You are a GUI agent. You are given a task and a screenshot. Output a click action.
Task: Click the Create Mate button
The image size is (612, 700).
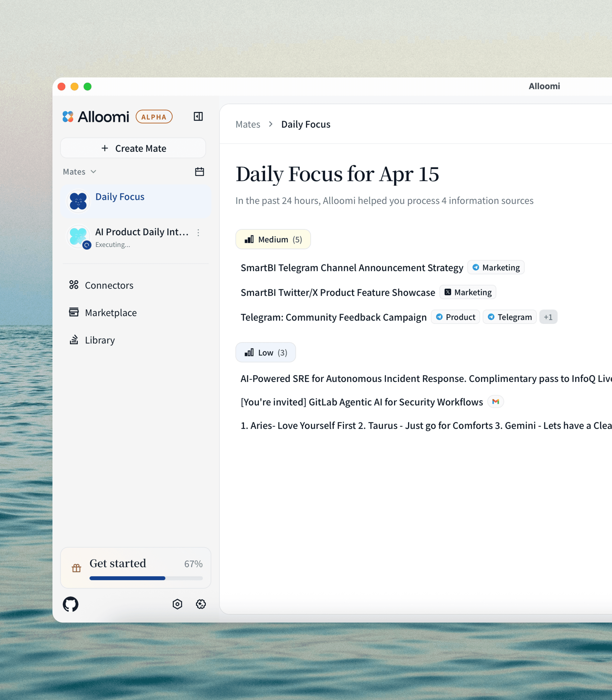[x=133, y=148]
